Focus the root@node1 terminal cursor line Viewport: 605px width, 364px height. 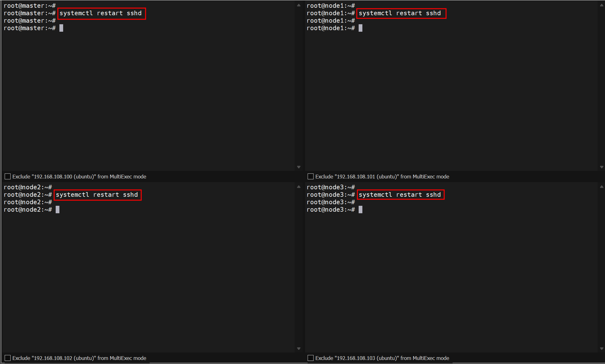point(361,28)
